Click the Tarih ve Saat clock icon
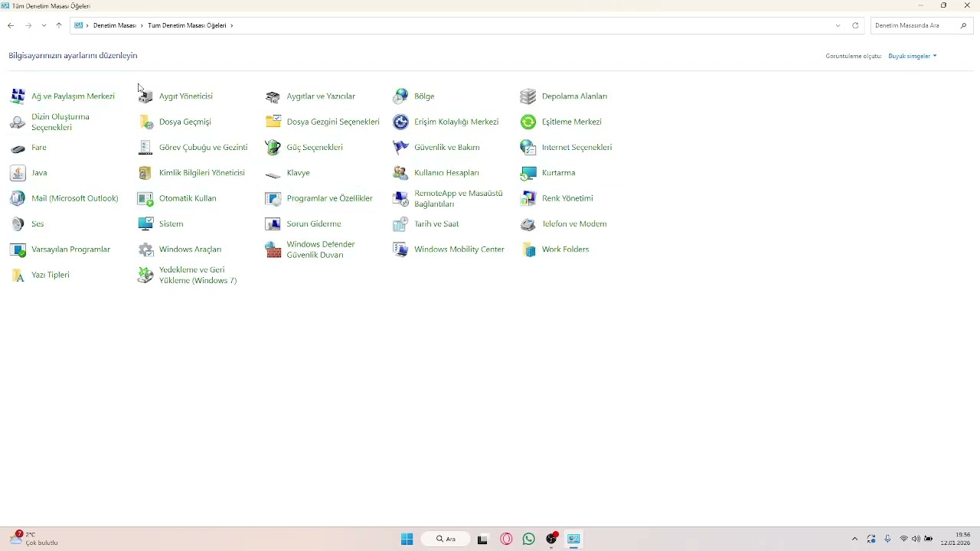Image resolution: width=980 pixels, height=551 pixels. (400, 224)
